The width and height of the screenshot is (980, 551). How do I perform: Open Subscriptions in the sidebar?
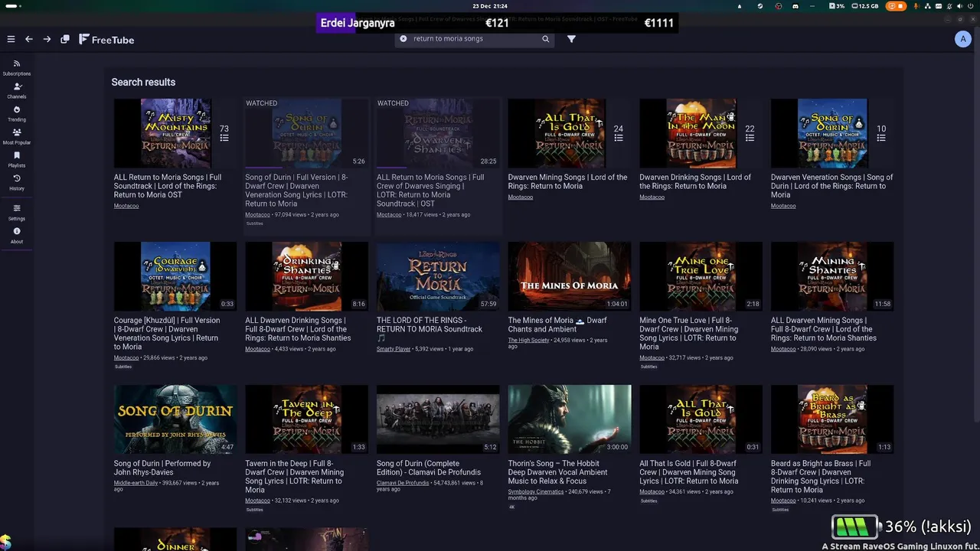[17, 67]
